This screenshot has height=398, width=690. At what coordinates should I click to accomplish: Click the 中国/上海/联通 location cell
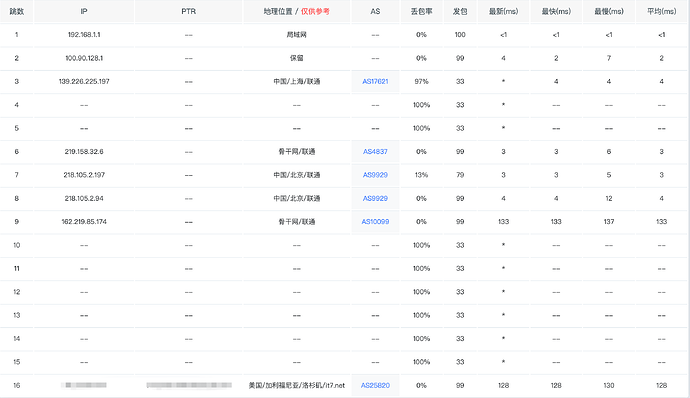(x=297, y=81)
